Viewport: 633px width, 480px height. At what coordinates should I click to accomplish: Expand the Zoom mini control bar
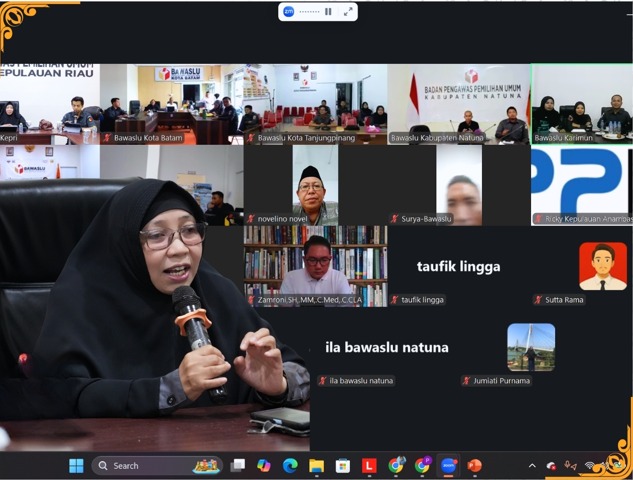[x=348, y=12]
